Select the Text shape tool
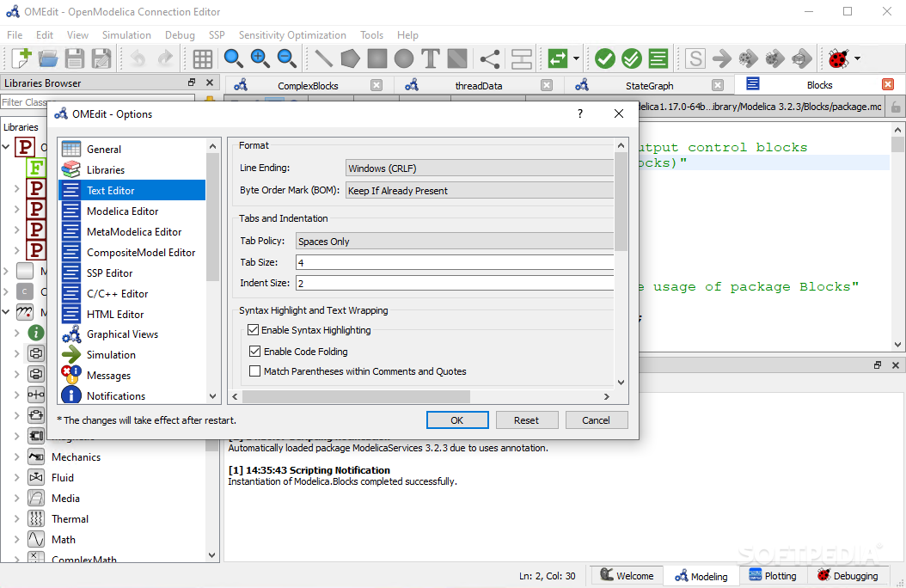 click(431, 58)
